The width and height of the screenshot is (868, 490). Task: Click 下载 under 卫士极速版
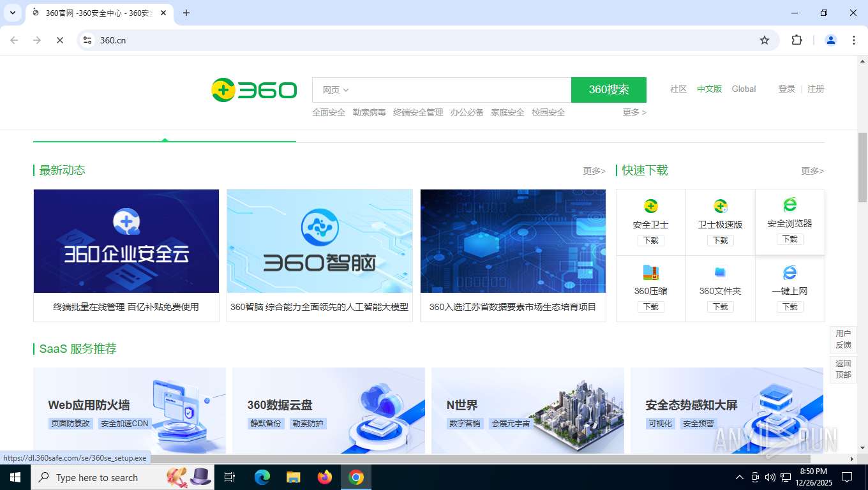(720, 241)
